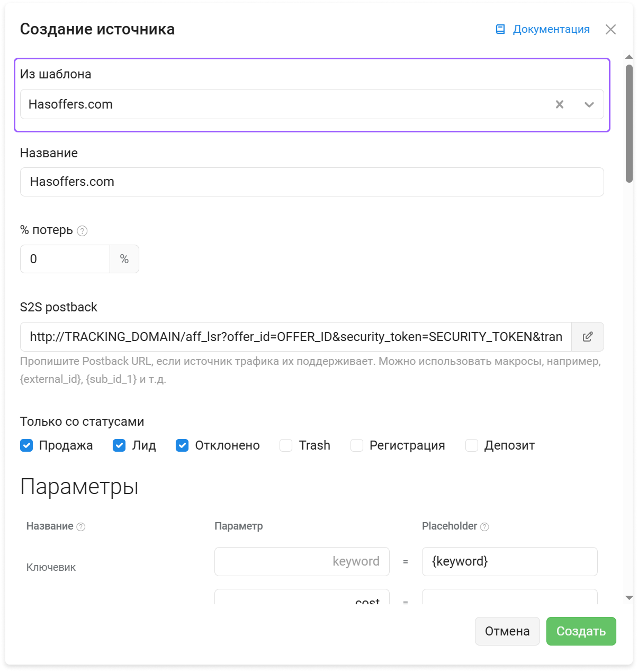
Task: Click the Отмена button
Action: click(507, 631)
